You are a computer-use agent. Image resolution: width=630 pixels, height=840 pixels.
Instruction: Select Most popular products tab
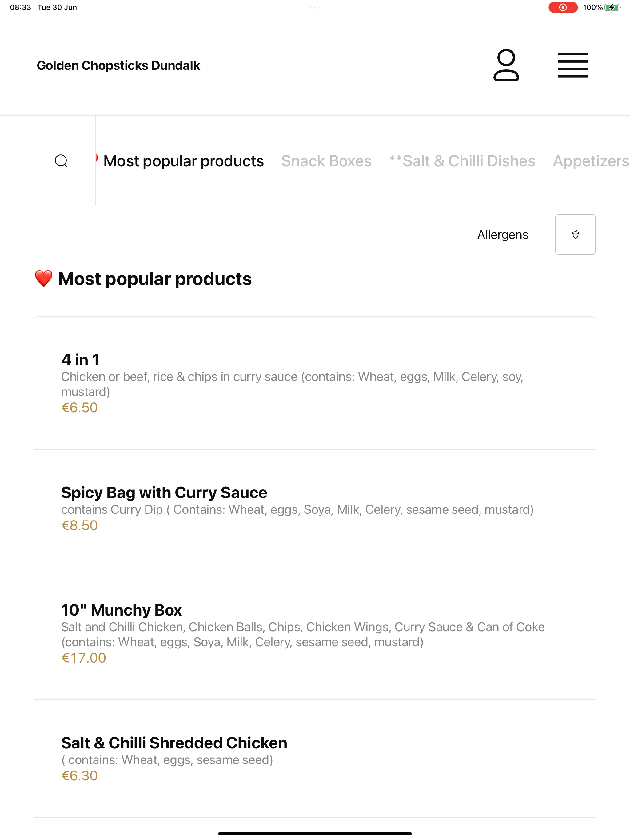pyautogui.click(x=183, y=161)
